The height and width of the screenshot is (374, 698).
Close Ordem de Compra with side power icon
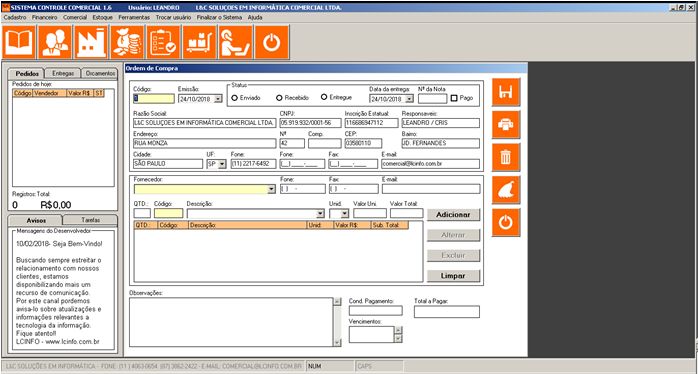click(x=506, y=223)
